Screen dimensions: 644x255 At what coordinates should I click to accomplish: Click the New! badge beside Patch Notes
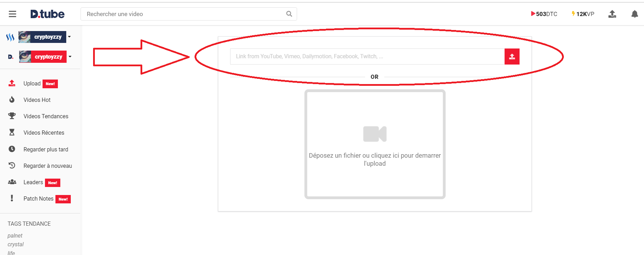63,199
